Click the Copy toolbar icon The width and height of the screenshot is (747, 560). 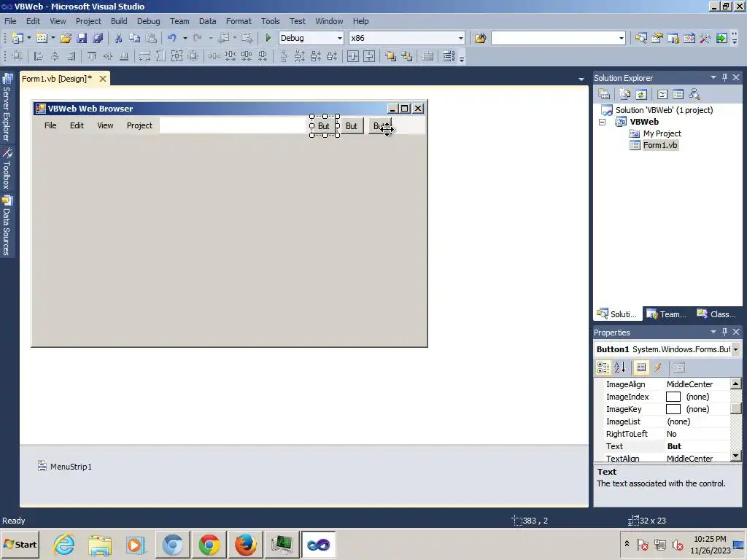(135, 38)
